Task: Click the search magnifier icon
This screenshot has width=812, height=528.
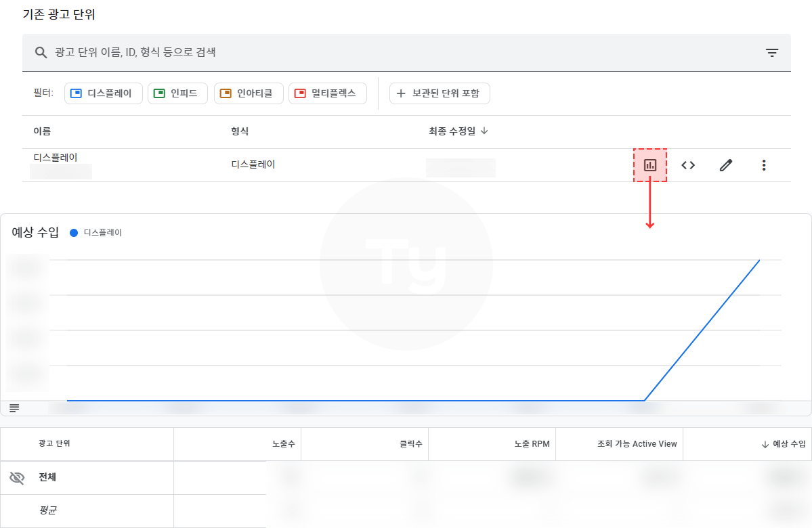Action: 41,51
